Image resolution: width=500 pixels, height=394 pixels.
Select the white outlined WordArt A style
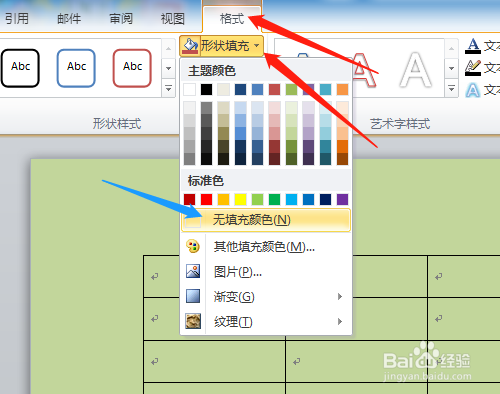point(415,70)
